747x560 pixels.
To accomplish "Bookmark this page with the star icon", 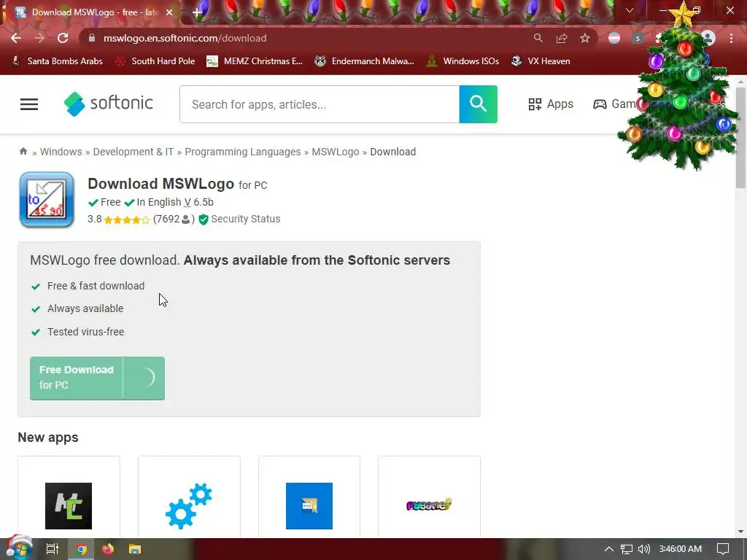I will 585,38.
